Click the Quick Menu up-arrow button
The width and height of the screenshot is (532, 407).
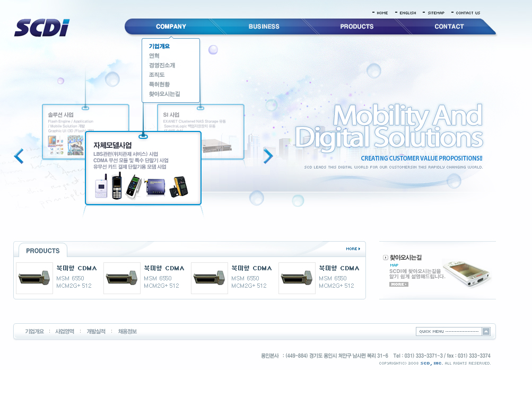pyautogui.click(x=486, y=332)
